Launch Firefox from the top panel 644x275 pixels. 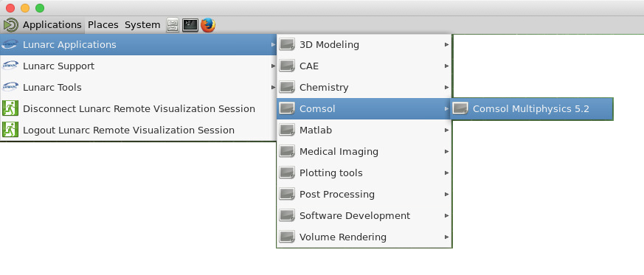(208, 25)
